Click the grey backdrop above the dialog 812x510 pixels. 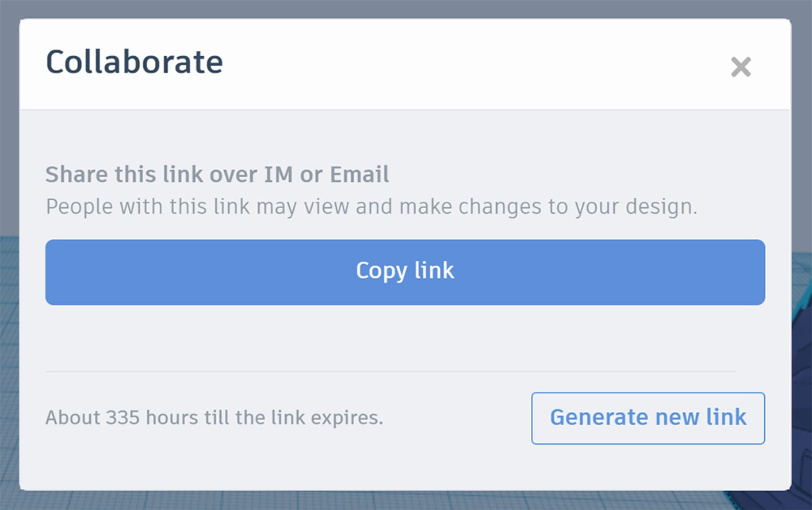(406, 8)
